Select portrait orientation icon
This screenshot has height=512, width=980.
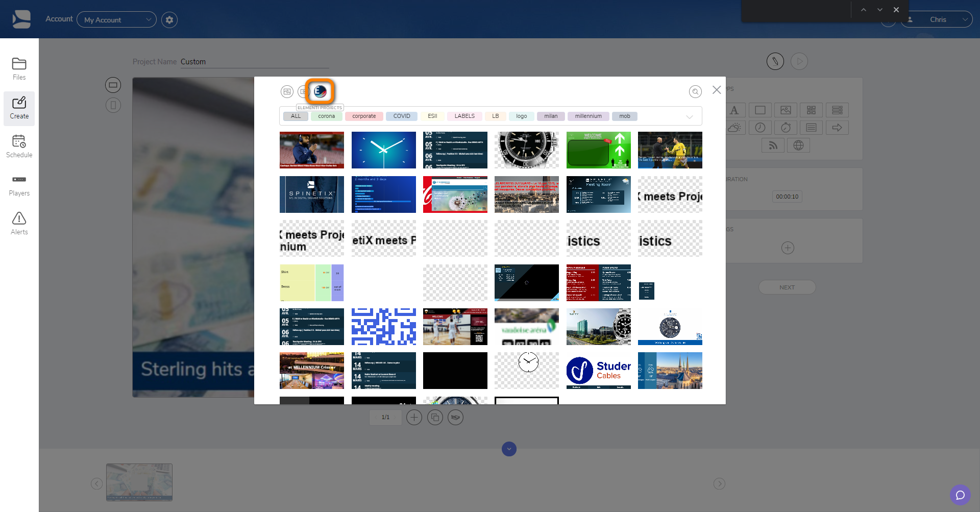[x=113, y=105]
